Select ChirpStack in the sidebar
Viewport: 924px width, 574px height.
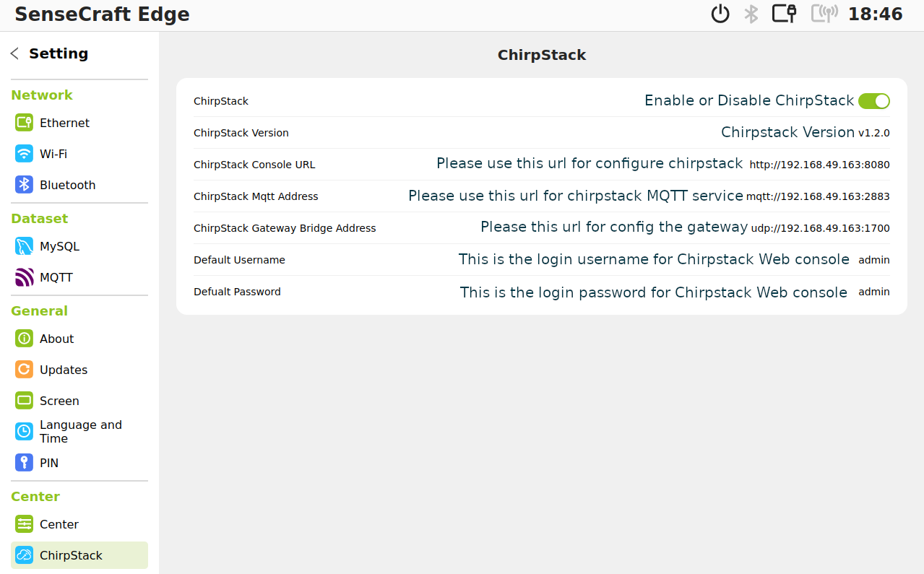[x=79, y=555]
